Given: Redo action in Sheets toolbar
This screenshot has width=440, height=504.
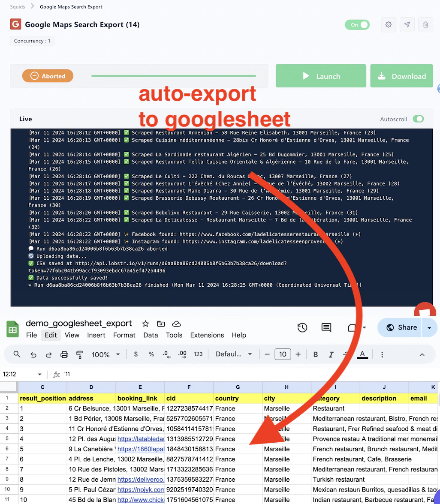Looking at the screenshot, I should [48, 354].
